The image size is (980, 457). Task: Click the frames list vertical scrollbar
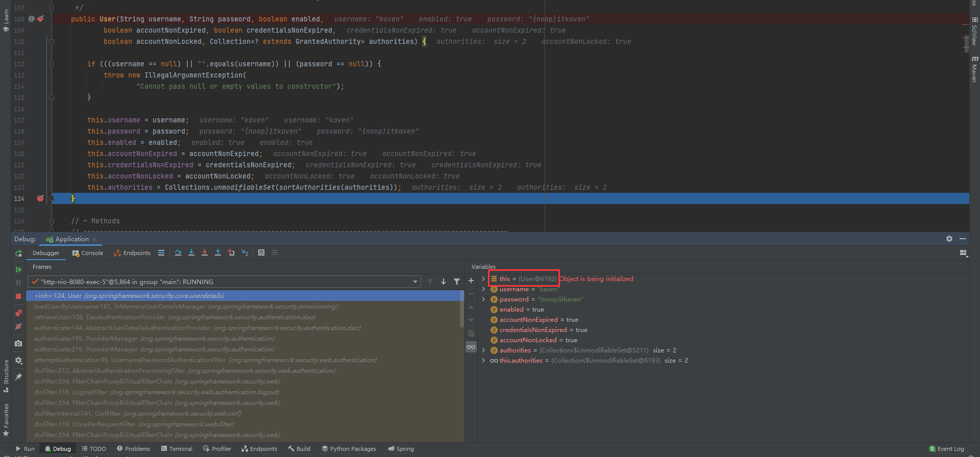click(x=462, y=309)
